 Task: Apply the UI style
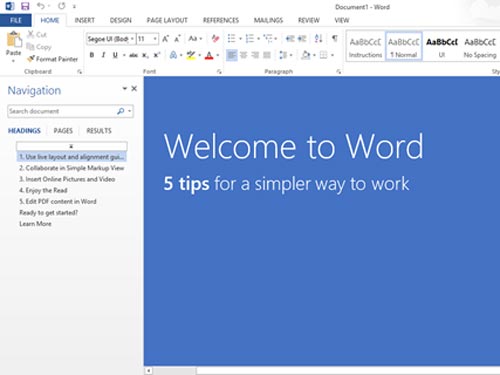[442, 47]
